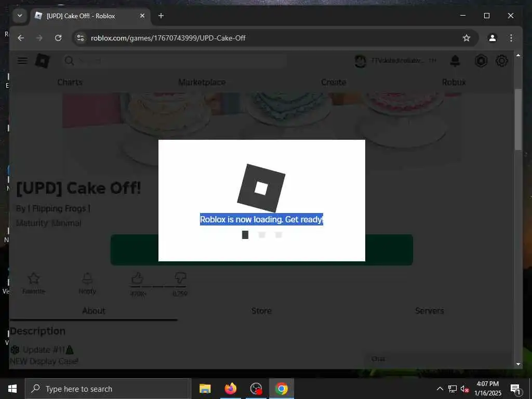Reload the Roblox game page

point(58,38)
